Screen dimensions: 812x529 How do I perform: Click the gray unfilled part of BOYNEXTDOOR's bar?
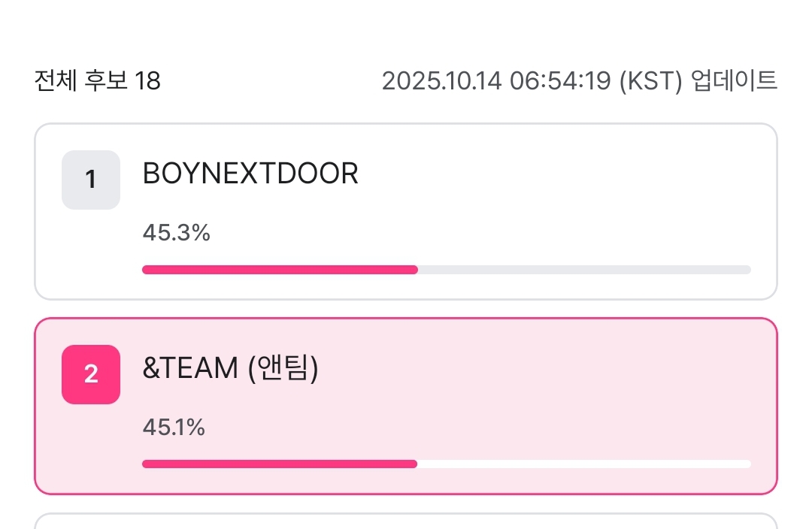584,270
